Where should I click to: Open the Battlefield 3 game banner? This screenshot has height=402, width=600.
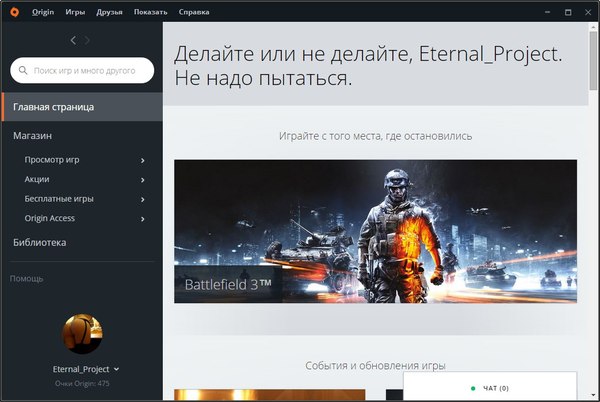tap(375, 231)
